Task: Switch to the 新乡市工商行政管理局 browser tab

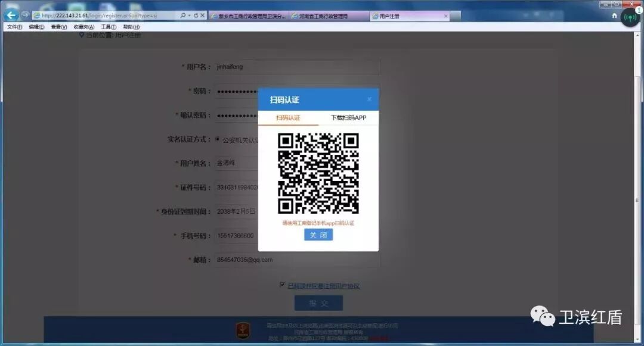Action: (x=249, y=16)
